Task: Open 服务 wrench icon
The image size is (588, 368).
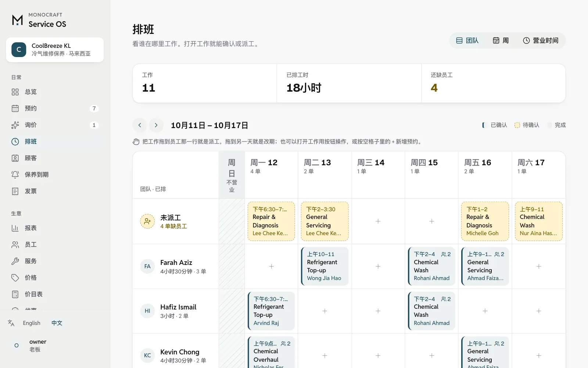Action: pos(15,261)
